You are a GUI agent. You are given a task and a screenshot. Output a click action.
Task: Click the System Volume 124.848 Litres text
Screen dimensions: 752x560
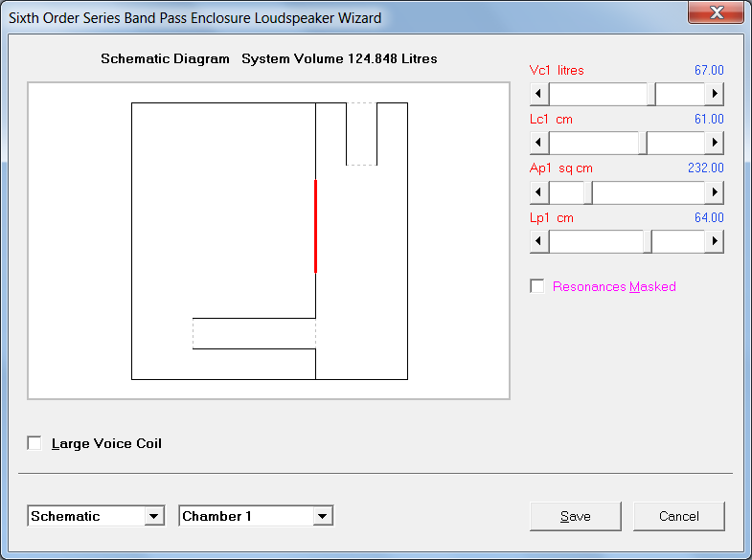point(339,58)
